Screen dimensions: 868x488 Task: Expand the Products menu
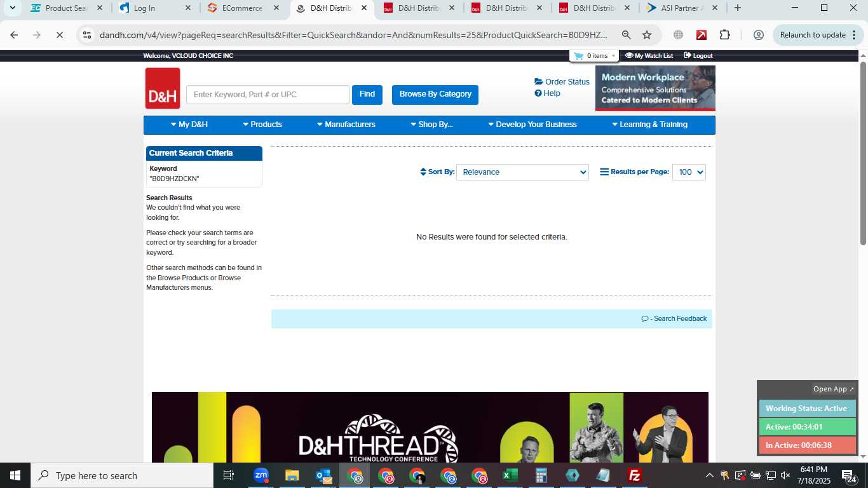[262, 125]
